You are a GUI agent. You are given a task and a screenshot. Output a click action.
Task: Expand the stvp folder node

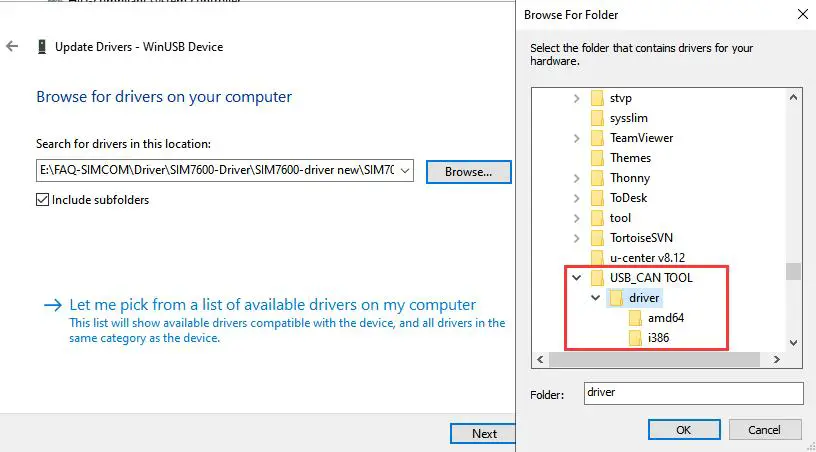(x=576, y=98)
